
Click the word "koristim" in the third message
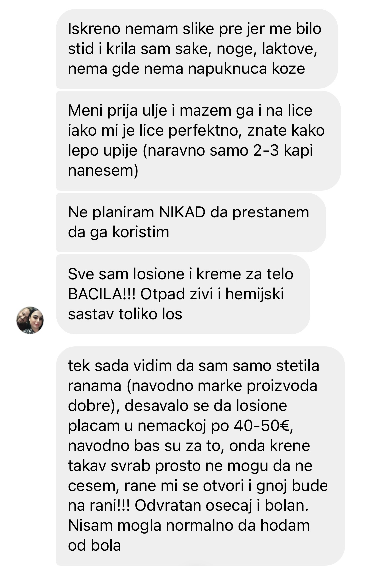141,232
